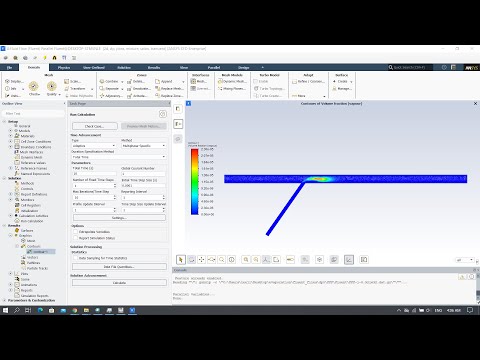
Task: Open the Check mesh icon in ribbon
Action: tap(33, 88)
